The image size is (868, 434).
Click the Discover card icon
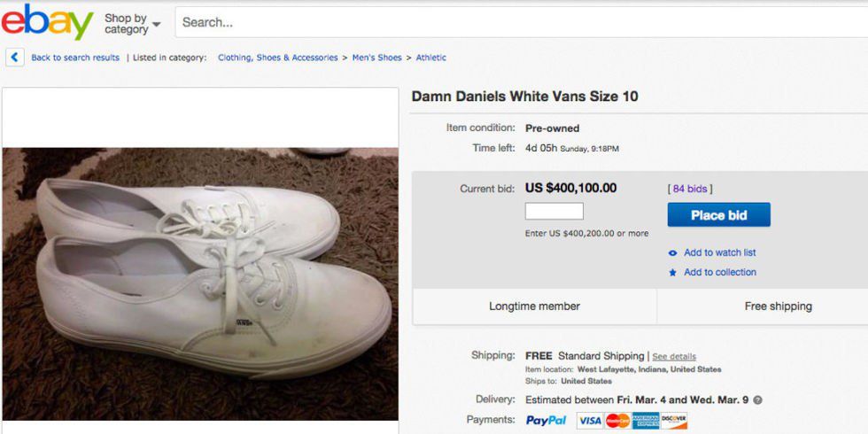(x=674, y=421)
